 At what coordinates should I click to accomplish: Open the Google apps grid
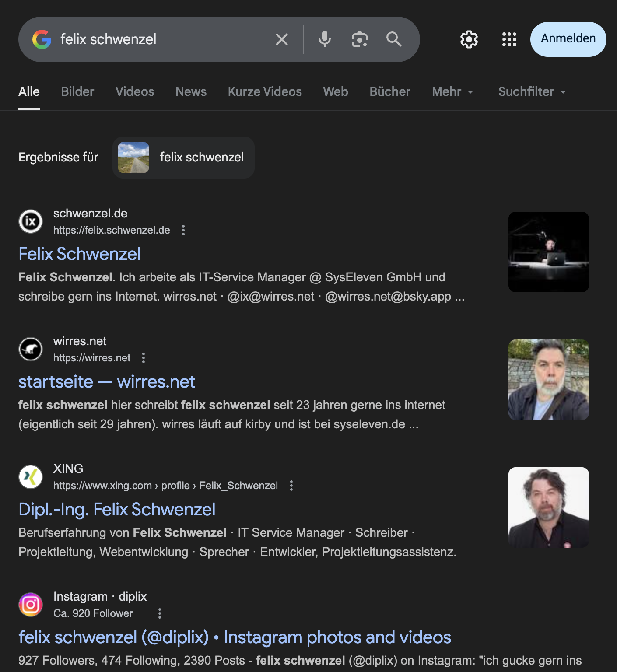tap(509, 39)
